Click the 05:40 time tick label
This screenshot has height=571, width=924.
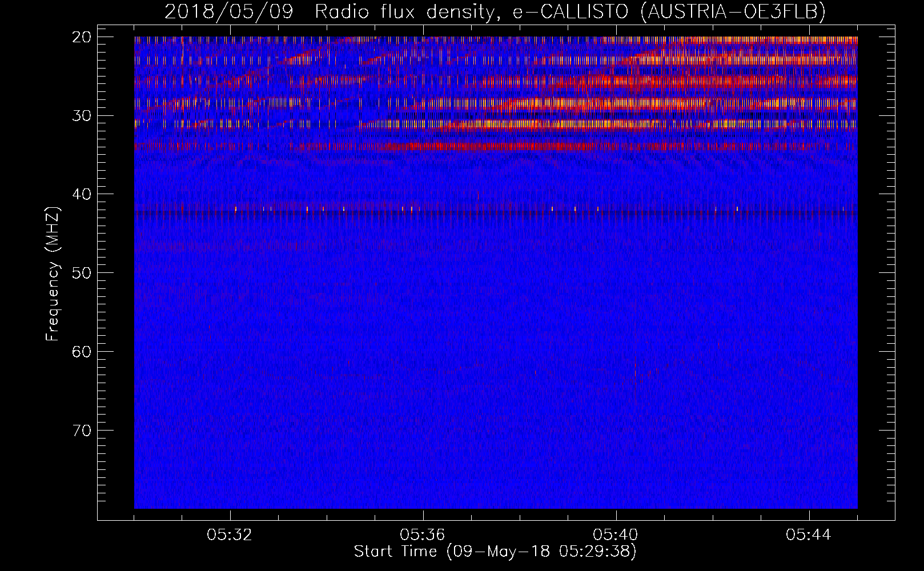click(616, 535)
